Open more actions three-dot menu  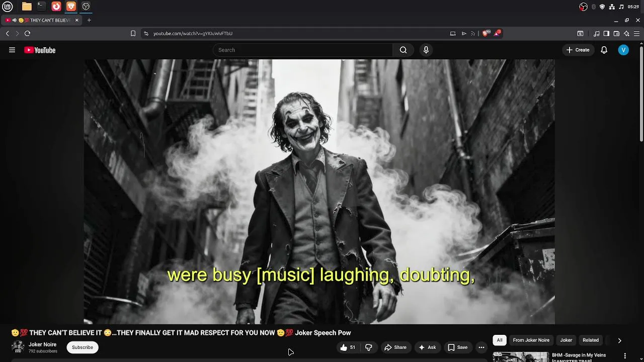point(481,347)
